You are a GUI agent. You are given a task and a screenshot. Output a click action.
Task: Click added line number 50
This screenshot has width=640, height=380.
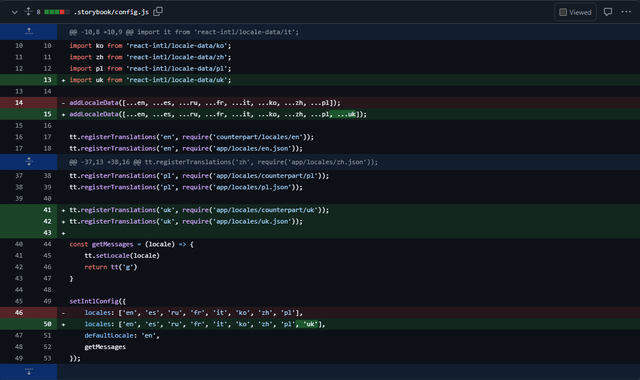click(x=47, y=324)
